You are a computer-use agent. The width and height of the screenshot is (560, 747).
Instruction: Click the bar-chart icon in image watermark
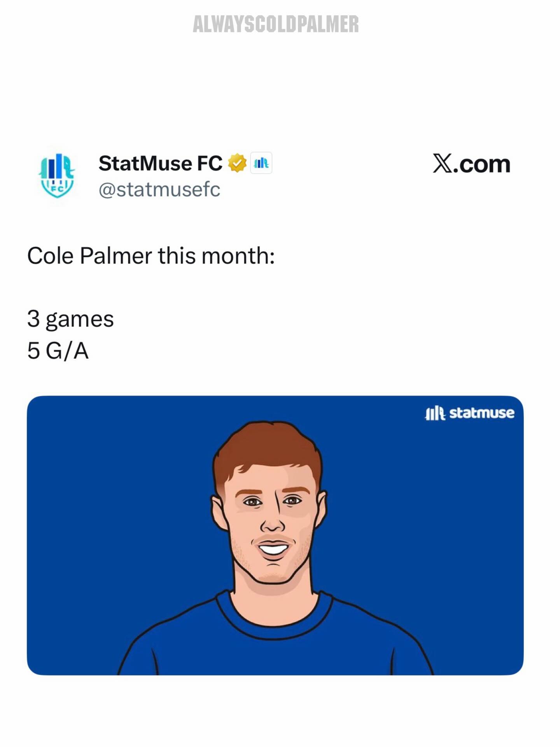(x=435, y=413)
